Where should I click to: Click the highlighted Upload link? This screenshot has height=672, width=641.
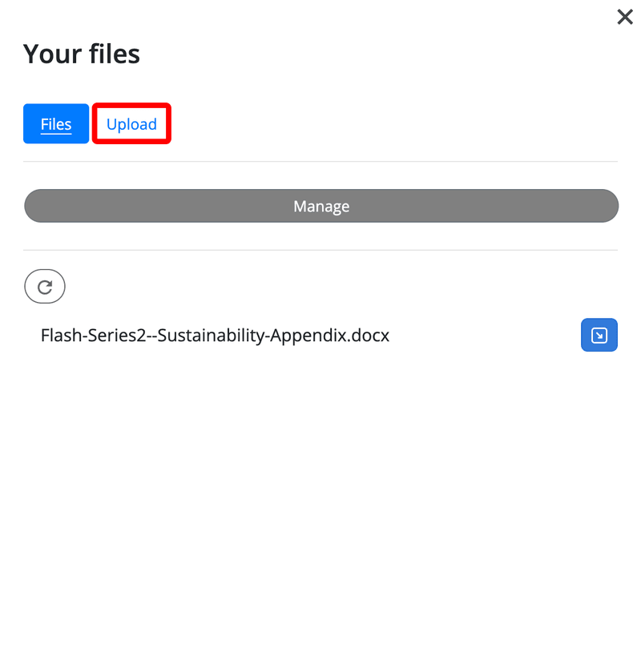[131, 124]
